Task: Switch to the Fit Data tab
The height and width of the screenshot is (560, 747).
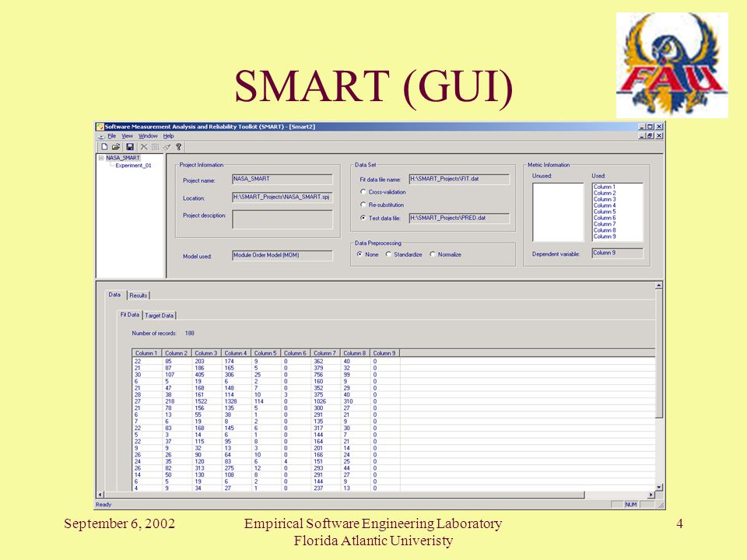Action: tap(130, 315)
